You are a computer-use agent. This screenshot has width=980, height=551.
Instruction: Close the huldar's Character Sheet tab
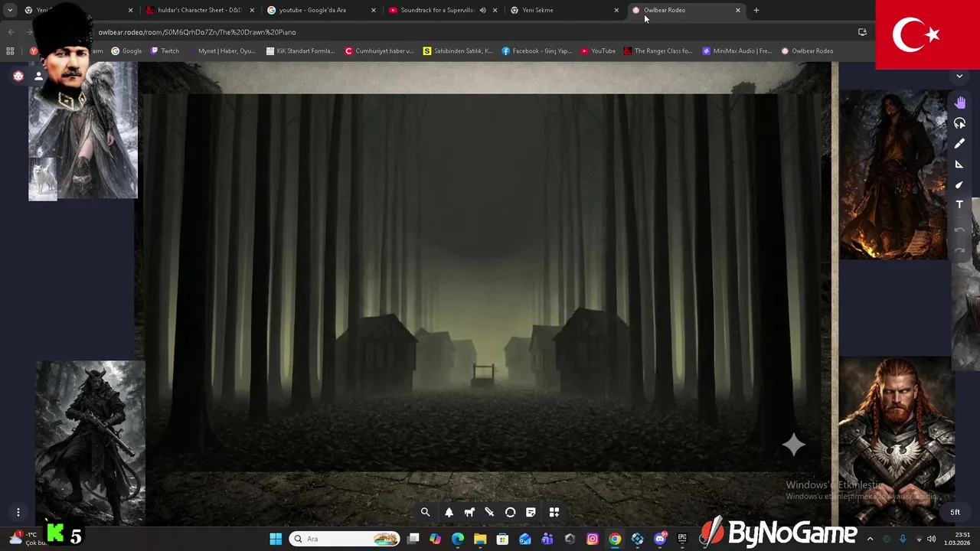pos(252,10)
